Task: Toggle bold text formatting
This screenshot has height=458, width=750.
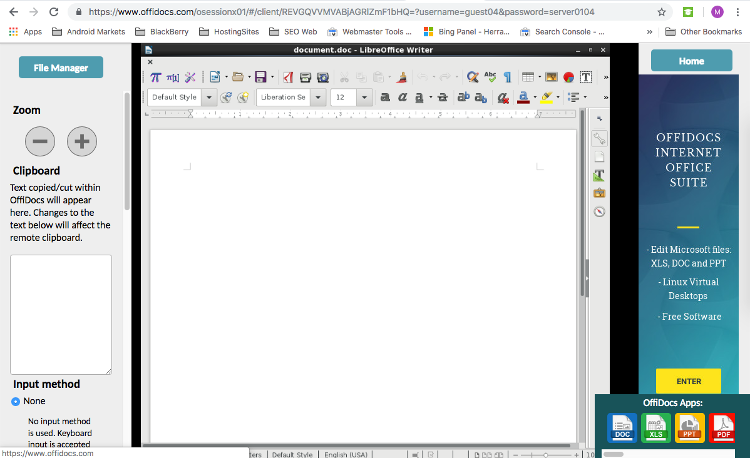Action: (x=382, y=97)
